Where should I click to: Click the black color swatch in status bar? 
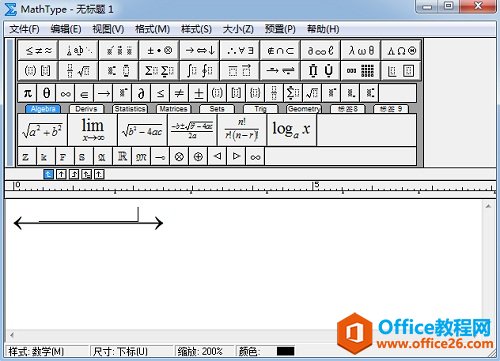(x=285, y=351)
